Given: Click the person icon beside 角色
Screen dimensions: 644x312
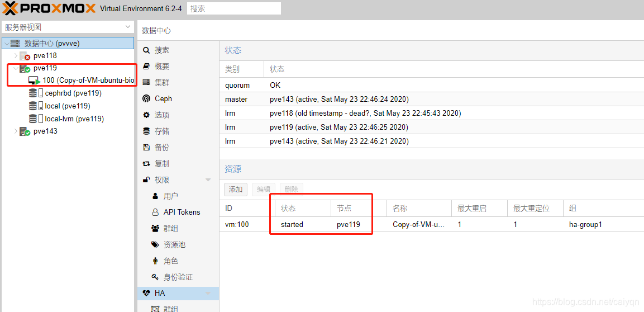Looking at the screenshot, I should click(155, 261).
